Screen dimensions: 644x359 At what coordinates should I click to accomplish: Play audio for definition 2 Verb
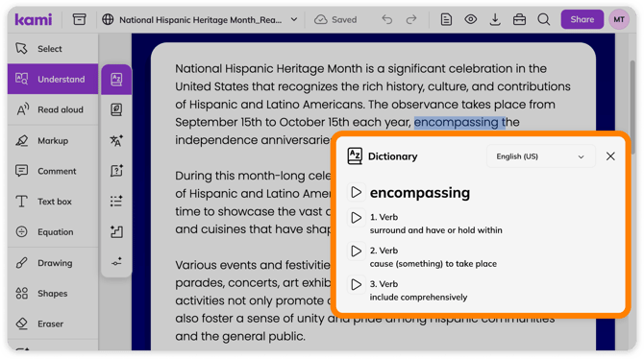[356, 251]
